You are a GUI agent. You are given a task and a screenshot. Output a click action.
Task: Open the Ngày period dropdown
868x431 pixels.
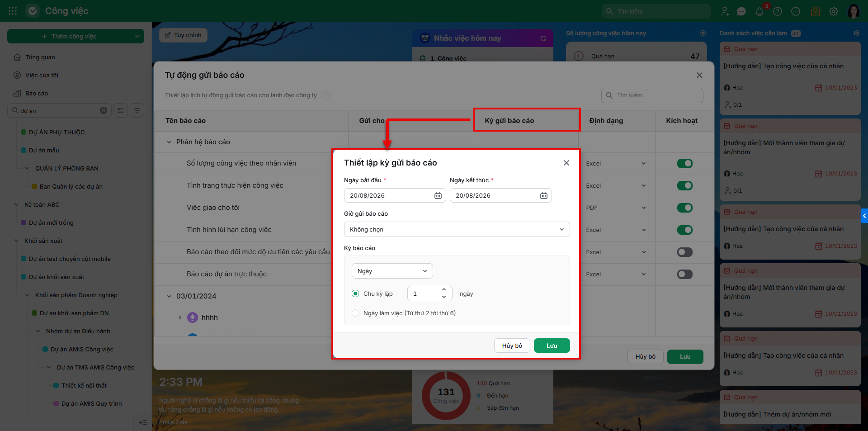[392, 271]
